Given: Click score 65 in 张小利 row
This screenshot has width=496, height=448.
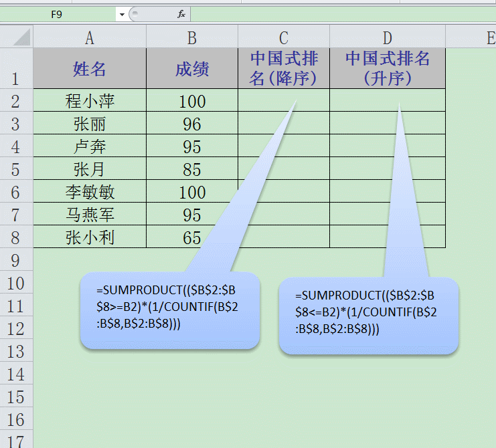Looking at the screenshot, I should pyautogui.click(x=192, y=237).
